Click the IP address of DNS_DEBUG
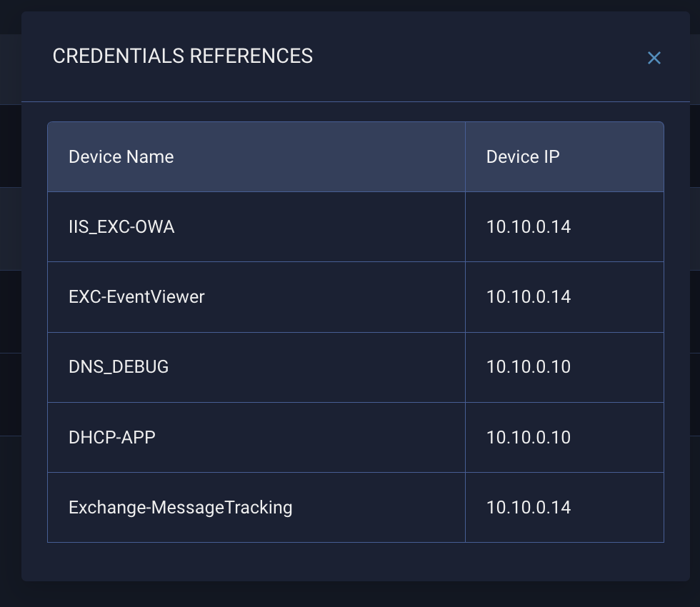Screen dimensions: 700x607 (529, 367)
